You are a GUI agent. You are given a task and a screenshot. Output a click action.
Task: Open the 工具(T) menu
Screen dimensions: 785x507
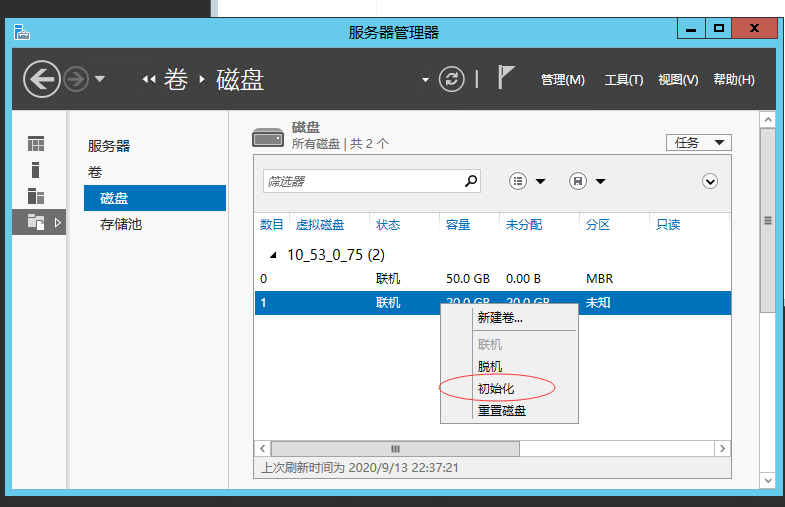(x=624, y=80)
